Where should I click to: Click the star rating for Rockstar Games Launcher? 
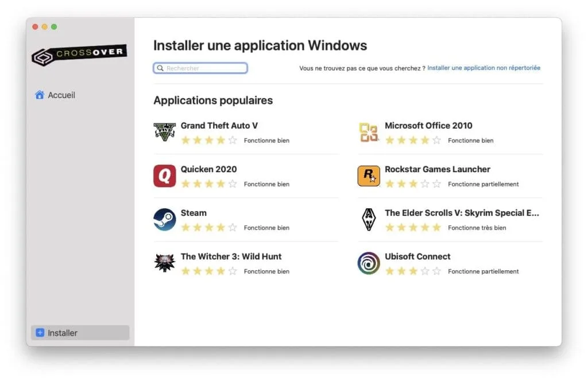(x=413, y=184)
